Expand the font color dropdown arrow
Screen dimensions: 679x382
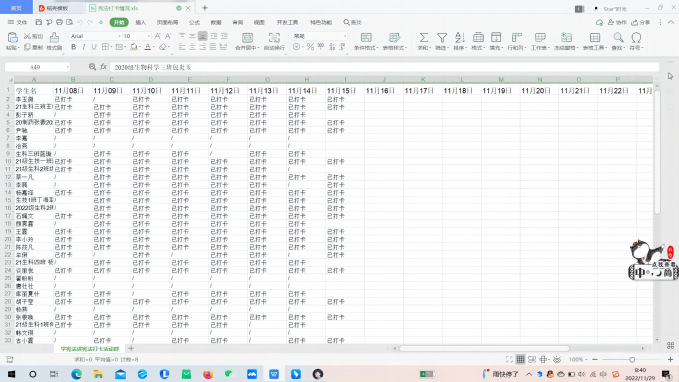point(154,47)
